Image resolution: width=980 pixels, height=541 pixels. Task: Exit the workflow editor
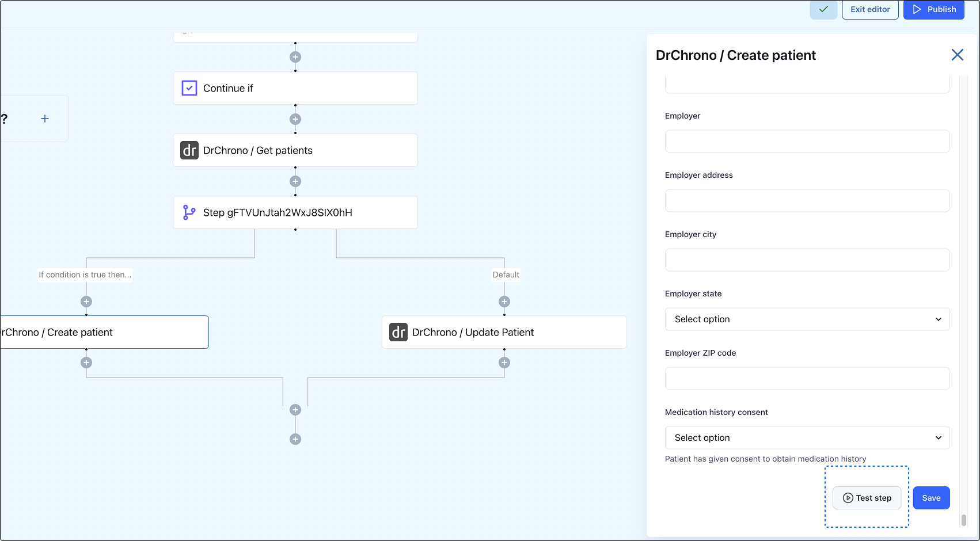(x=870, y=9)
